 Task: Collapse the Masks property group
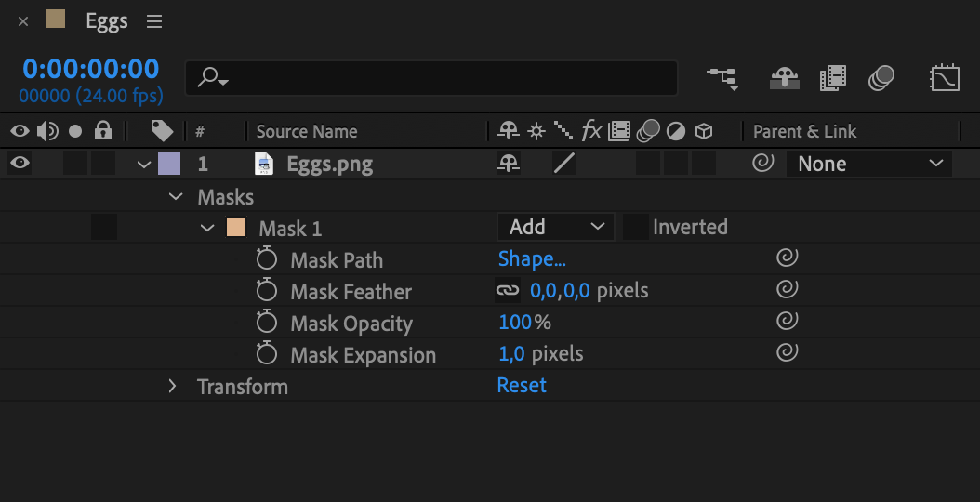pos(175,197)
